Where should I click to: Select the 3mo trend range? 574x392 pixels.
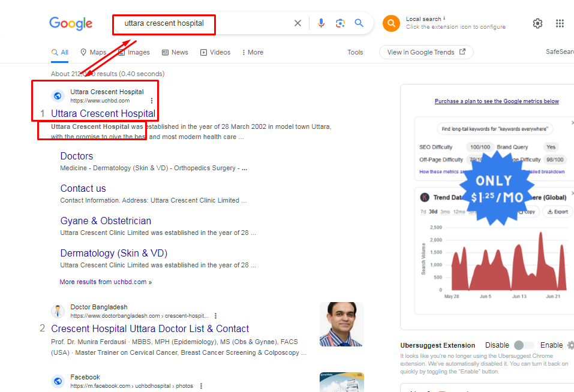445,212
